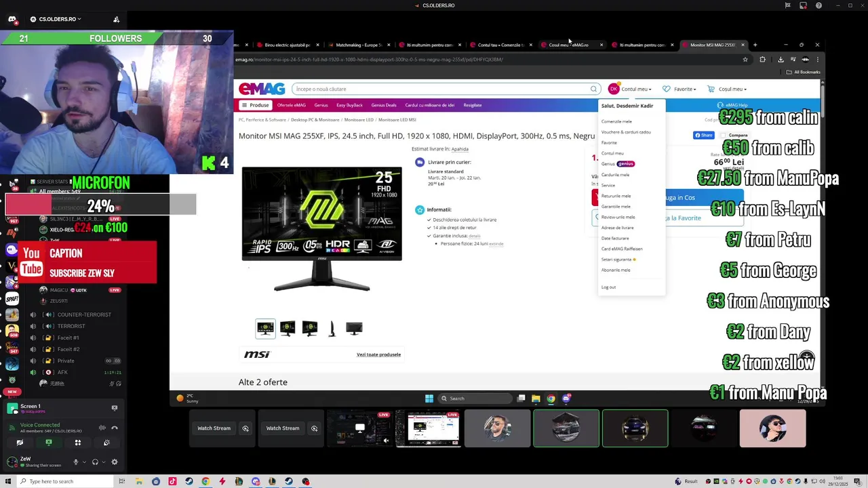This screenshot has height=488, width=868.
Task: Select side-view monitor thumbnail
Action: (332, 329)
